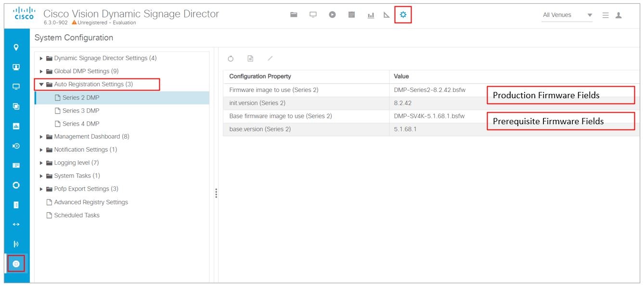Click the document icon above the table
The image size is (644, 287).
[x=250, y=59]
